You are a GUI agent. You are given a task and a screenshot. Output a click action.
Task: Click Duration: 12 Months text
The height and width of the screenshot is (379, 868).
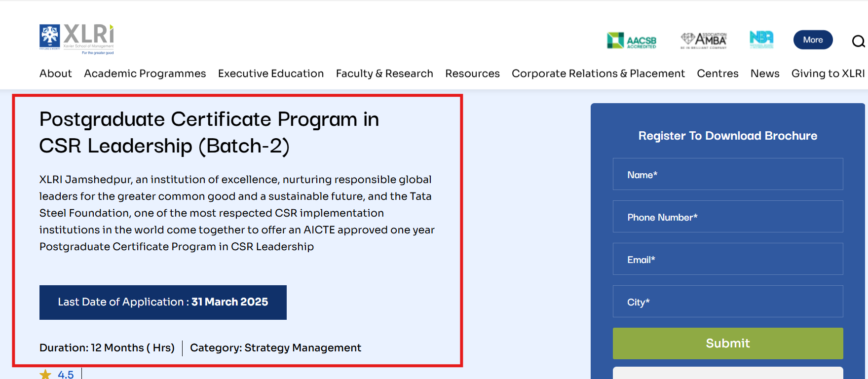coord(107,348)
